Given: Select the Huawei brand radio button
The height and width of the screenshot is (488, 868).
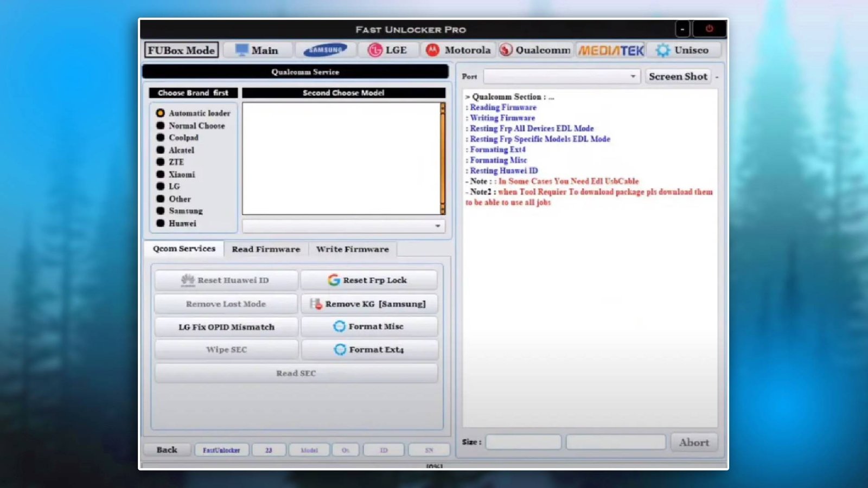Looking at the screenshot, I should pos(160,223).
